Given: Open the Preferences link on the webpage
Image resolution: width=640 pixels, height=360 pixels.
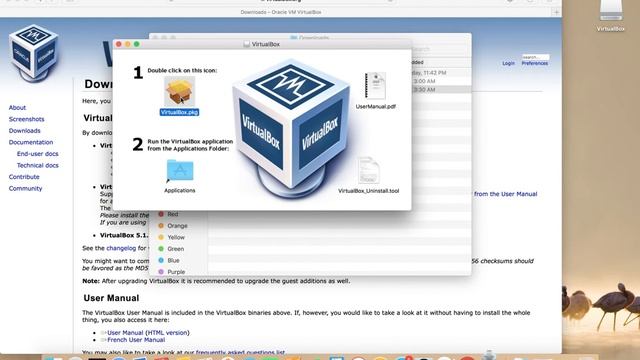Looking at the screenshot, I should pos(535,63).
